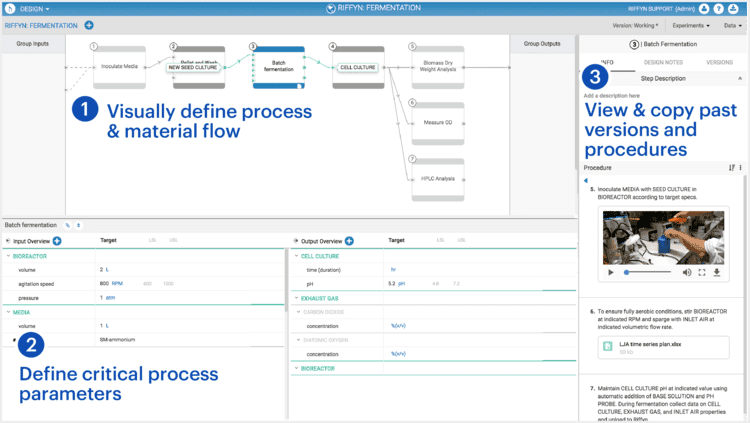Screen dimensions: 750x423
Task: Open the DESIGN mode dropdown
Action: (x=34, y=9)
